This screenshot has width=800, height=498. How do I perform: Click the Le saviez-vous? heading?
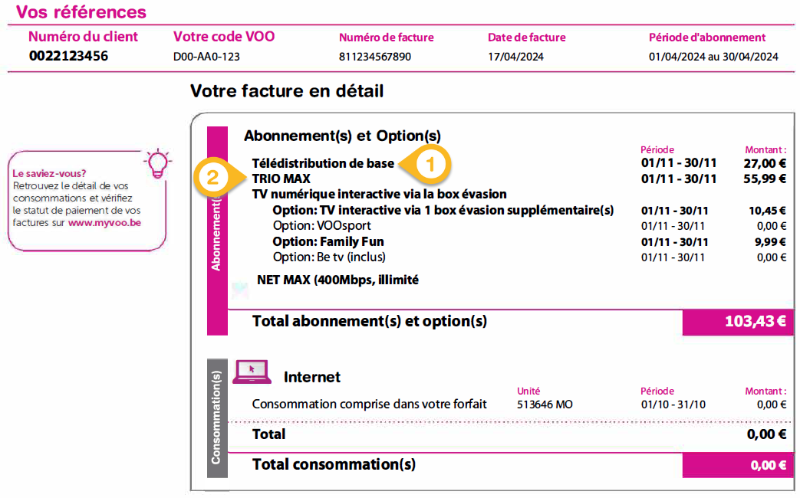pyautogui.click(x=49, y=172)
